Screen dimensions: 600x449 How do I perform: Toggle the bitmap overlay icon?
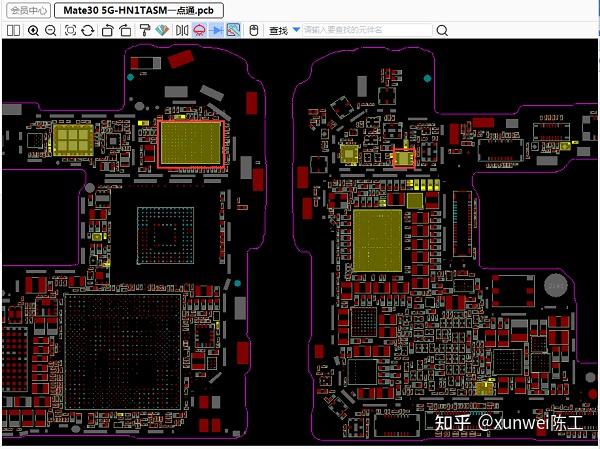(233, 30)
